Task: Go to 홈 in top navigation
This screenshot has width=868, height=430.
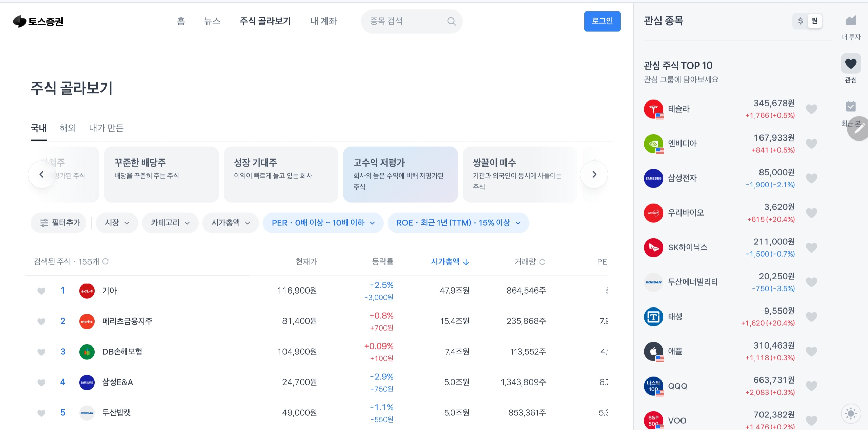Action: (181, 21)
